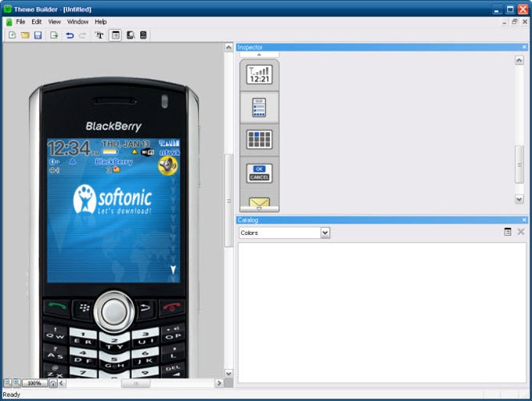The width and height of the screenshot is (532, 401).
Task: Open the Window menu
Action: click(77, 22)
